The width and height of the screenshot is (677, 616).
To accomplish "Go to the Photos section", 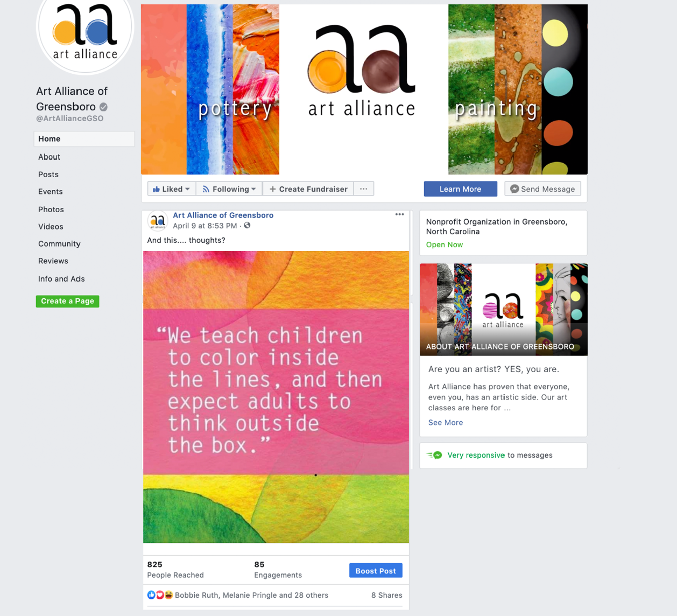I will [51, 209].
